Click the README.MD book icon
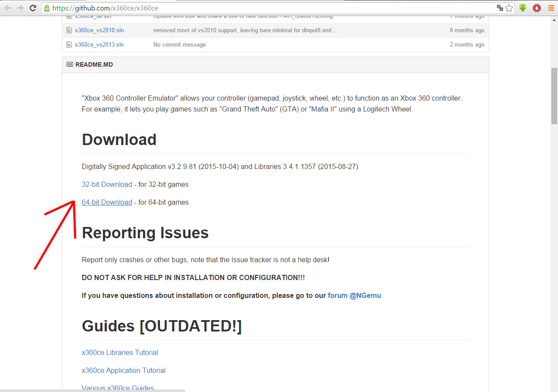 70,64
